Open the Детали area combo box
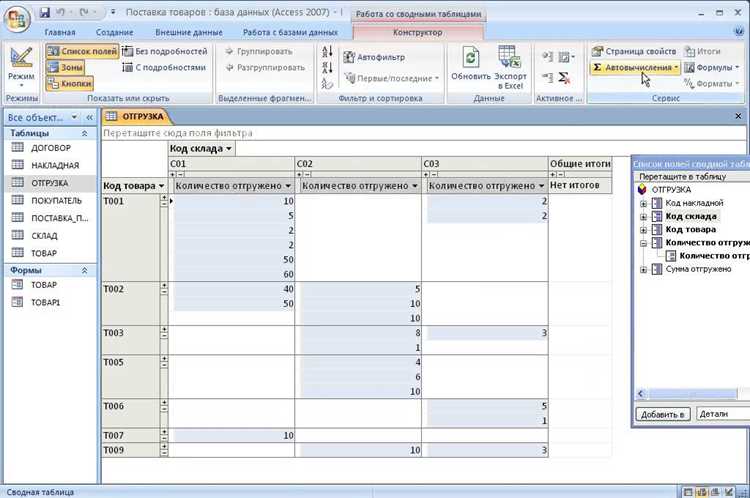 tap(722, 414)
